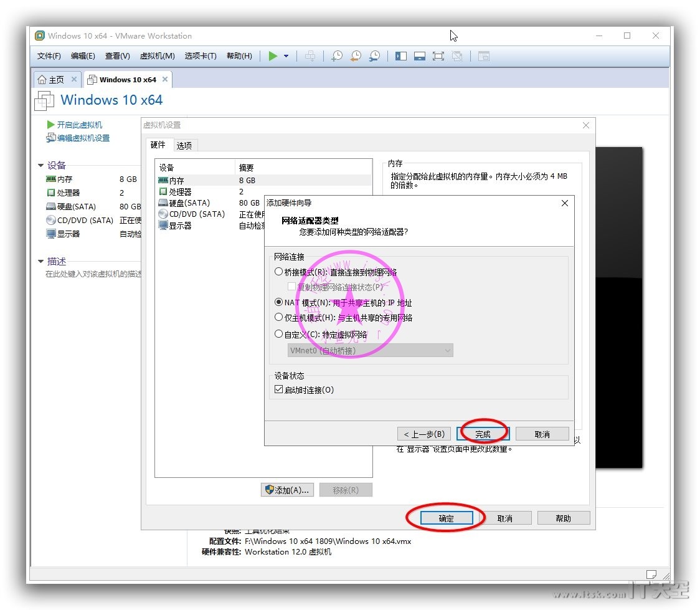The height and width of the screenshot is (610, 700).
Task: Click the stacked-windows VM icon beside the page title
Action: [44, 100]
